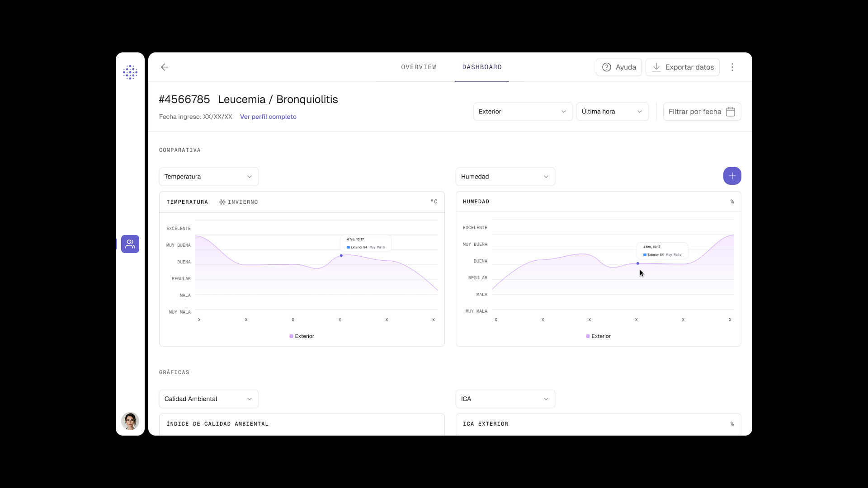This screenshot has height=488, width=868.
Task: Click the purple plus add chart button
Action: (x=732, y=176)
